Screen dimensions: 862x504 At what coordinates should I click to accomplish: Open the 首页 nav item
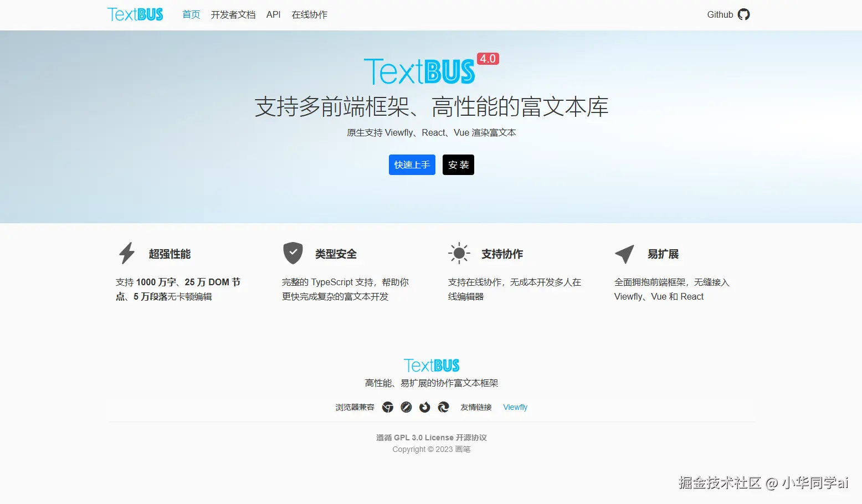[191, 14]
